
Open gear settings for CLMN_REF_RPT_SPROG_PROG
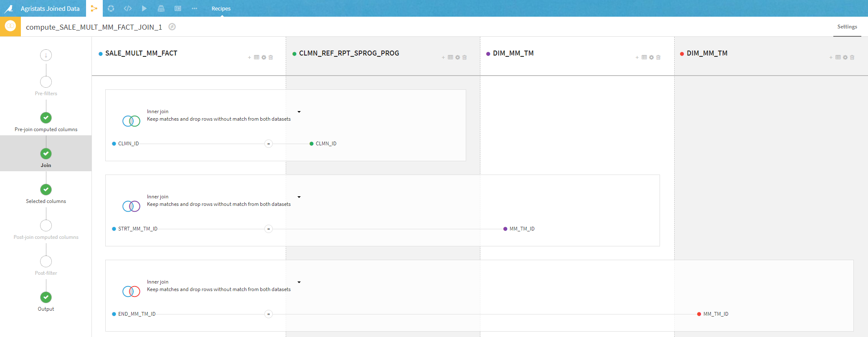(x=457, y=57)
